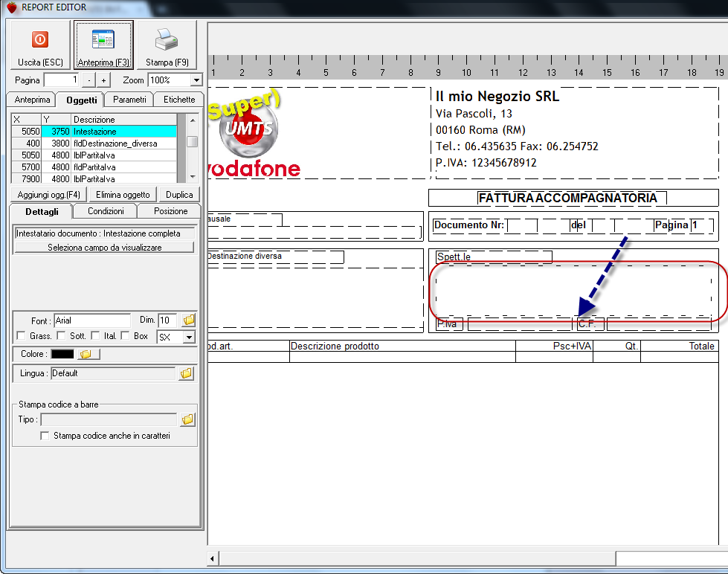Image resolution: width=728 pixels, height=574 pixels.
Task: Click the Font name field Arial
Action: pyautogui.click(x=92, y=320)
